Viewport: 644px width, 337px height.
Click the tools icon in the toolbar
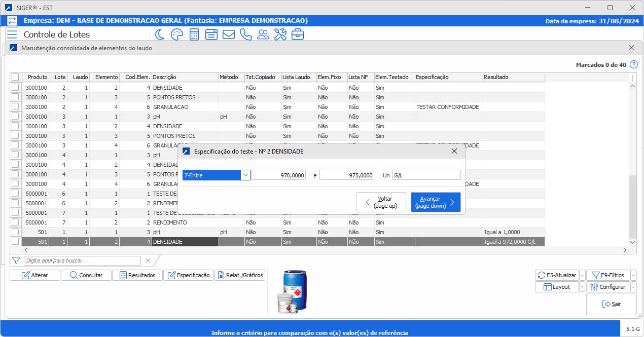[x=280, y=34]
